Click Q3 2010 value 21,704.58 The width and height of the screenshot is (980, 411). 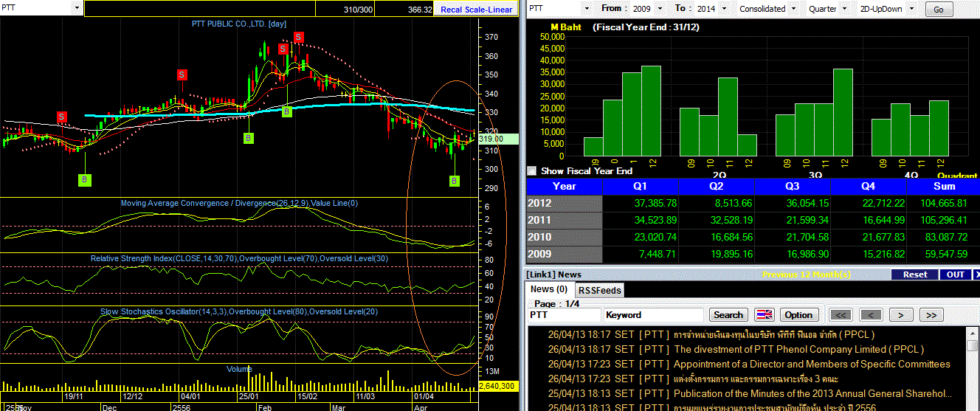coord(810,237)
